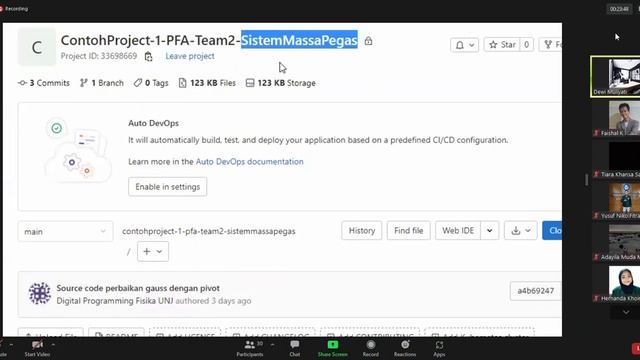Open the Zoom Chat panel
Screen dimensions: 640x360
[x=295, y=349]
